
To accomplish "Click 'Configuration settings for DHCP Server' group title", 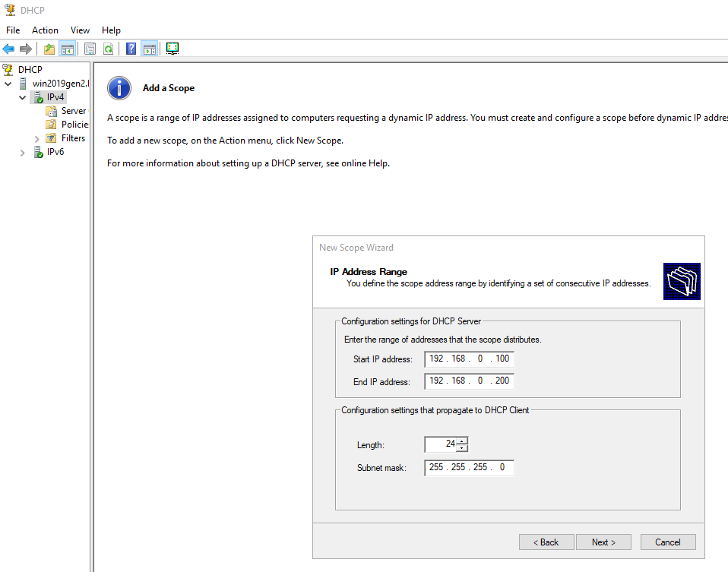I will click(411, 321).
